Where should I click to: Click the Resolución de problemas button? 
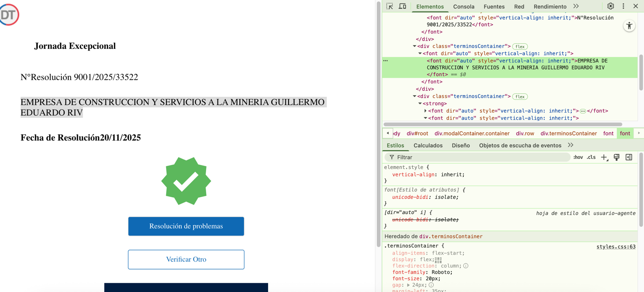[186, 226]
